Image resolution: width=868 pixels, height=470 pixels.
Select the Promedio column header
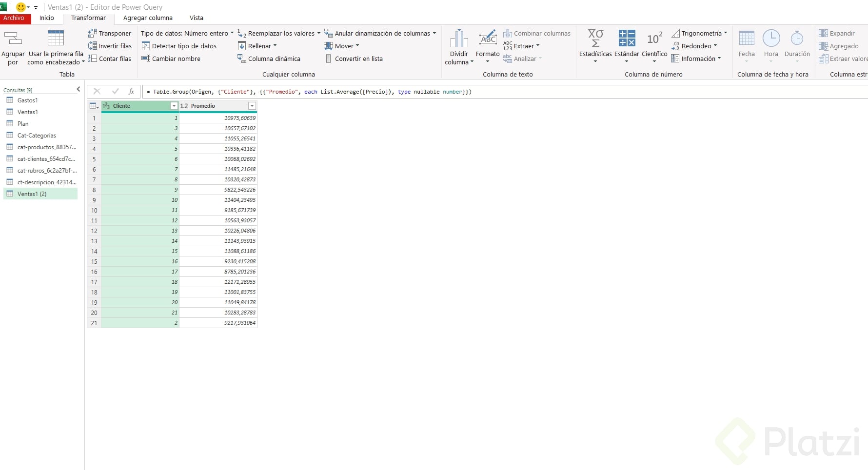218,106
